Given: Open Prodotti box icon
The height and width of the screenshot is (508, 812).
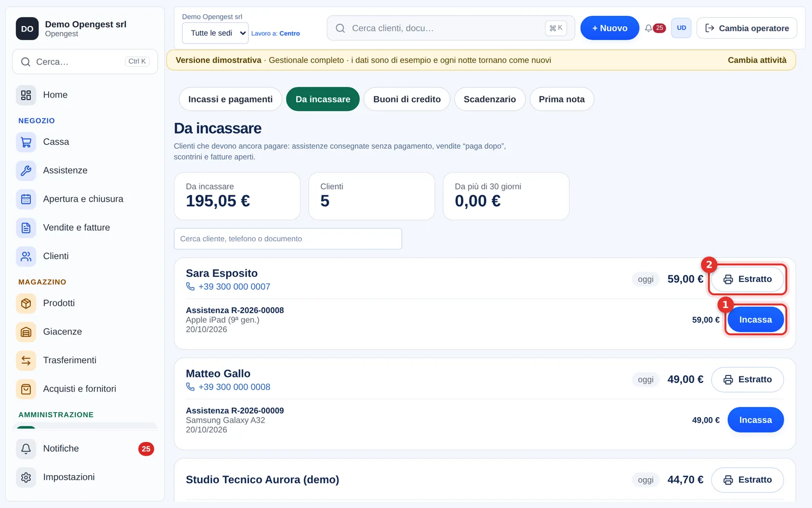Looking at the screenshot, I should tap(26, 303).
